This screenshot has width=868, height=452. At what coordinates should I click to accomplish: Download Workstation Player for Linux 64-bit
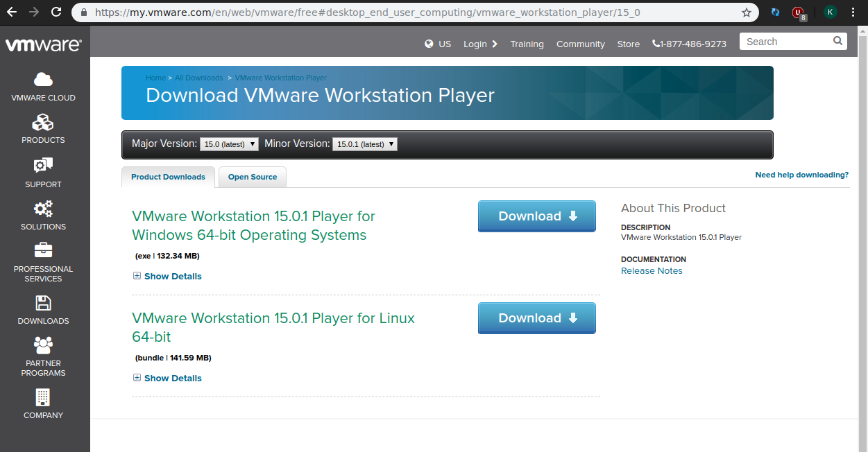537,318
